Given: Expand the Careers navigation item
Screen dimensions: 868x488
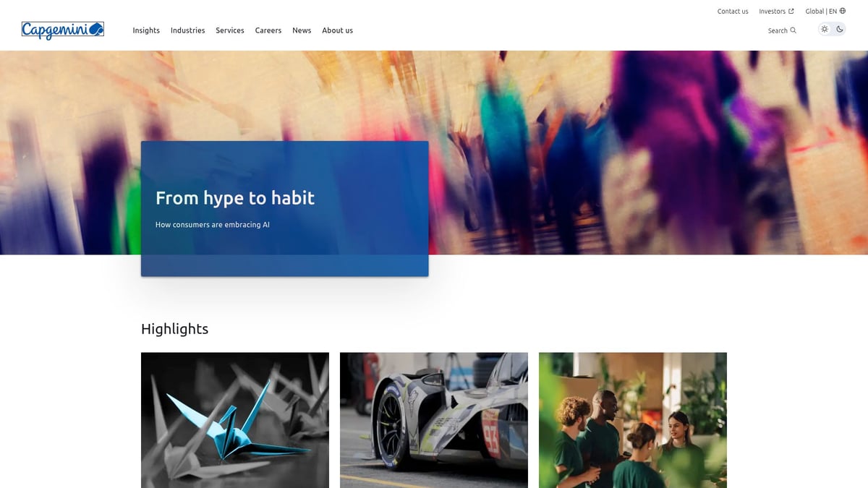Looking at the screenshot, I should point(268,30).
